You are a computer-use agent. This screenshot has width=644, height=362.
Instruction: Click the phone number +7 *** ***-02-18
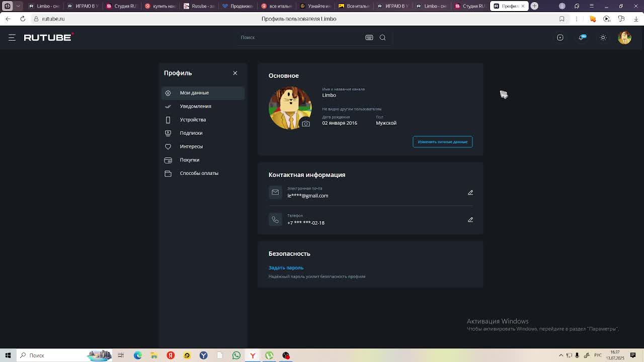pos(306,223)
